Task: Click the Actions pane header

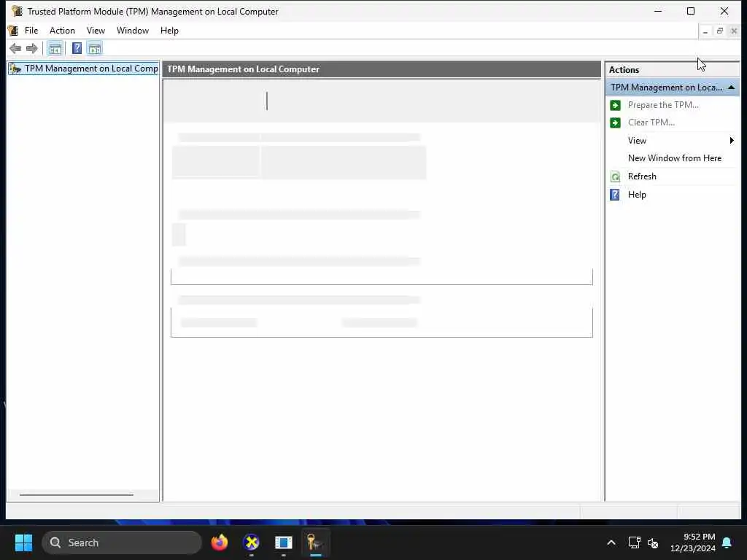Action: (x=672, y=69)
